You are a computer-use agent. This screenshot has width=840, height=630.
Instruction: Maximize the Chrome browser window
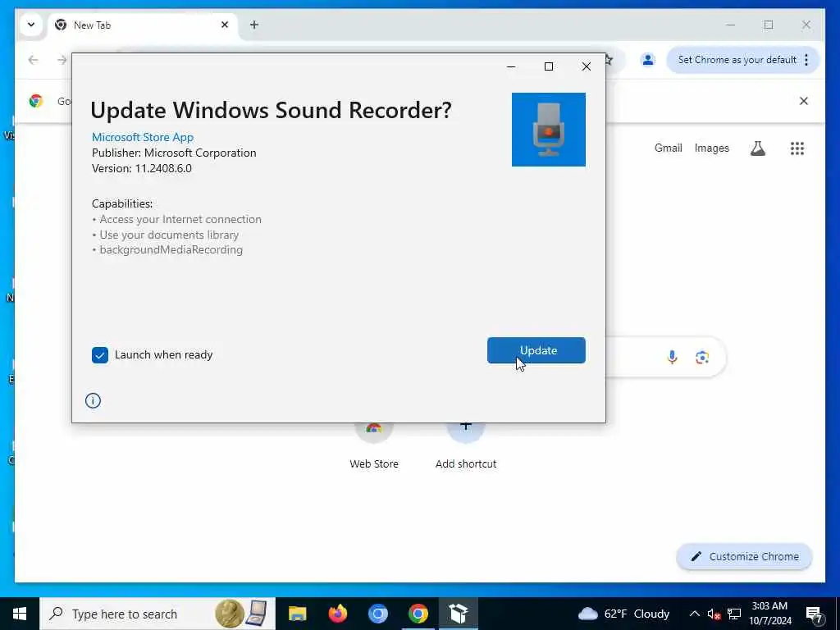pyautogui.click(x=768, y=25)
